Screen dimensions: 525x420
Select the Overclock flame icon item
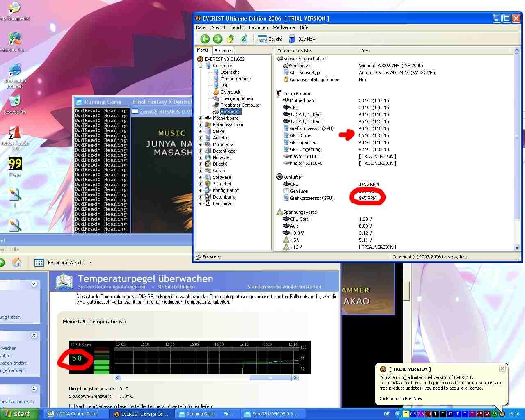click(216, 92)
